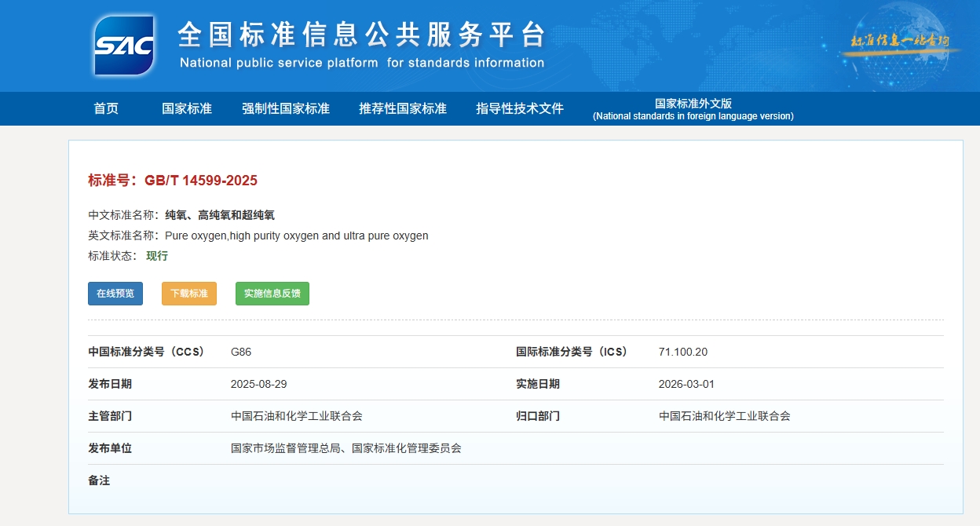Click 国家市场监督管理总局、国家标准化管理委员会 text
980x526 pixels.
click(x=346, y=448)
